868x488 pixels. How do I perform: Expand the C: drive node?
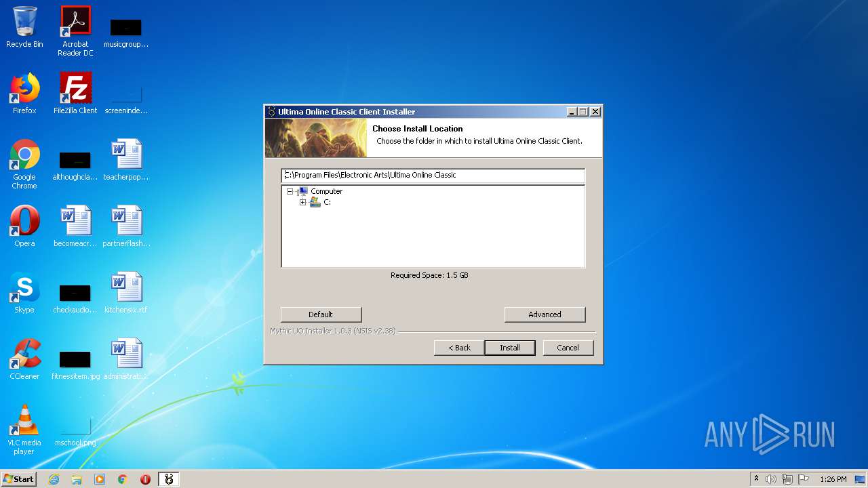[302, 203]
